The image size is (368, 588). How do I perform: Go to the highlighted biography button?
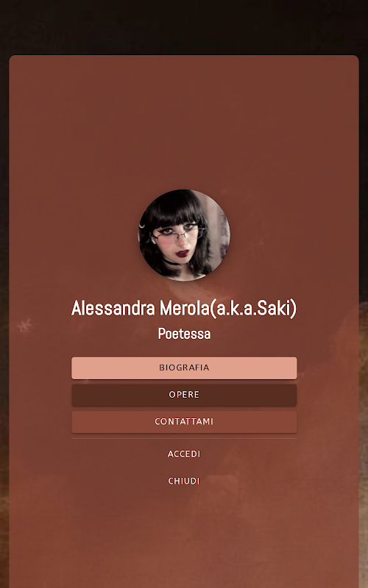point(184,368)
